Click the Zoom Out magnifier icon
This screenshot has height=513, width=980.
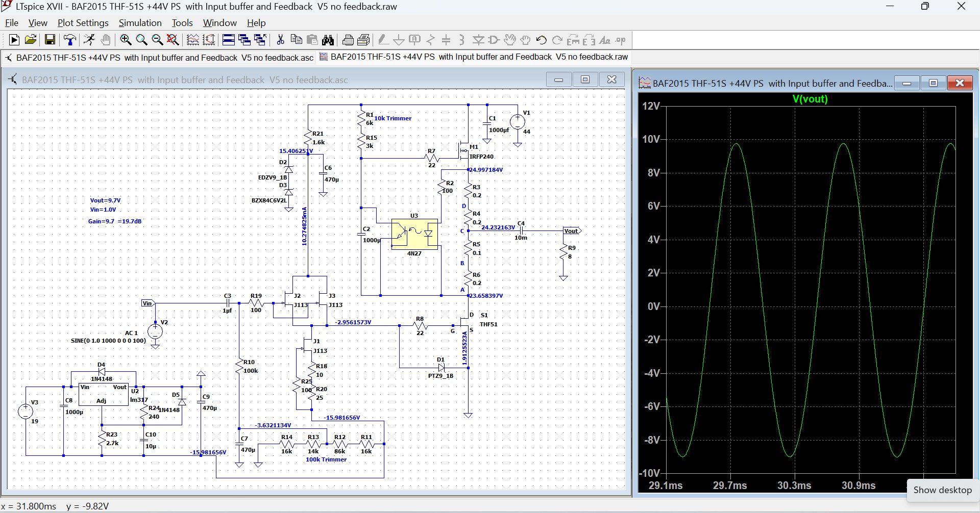pyautogui.click(x=157, y=40)
